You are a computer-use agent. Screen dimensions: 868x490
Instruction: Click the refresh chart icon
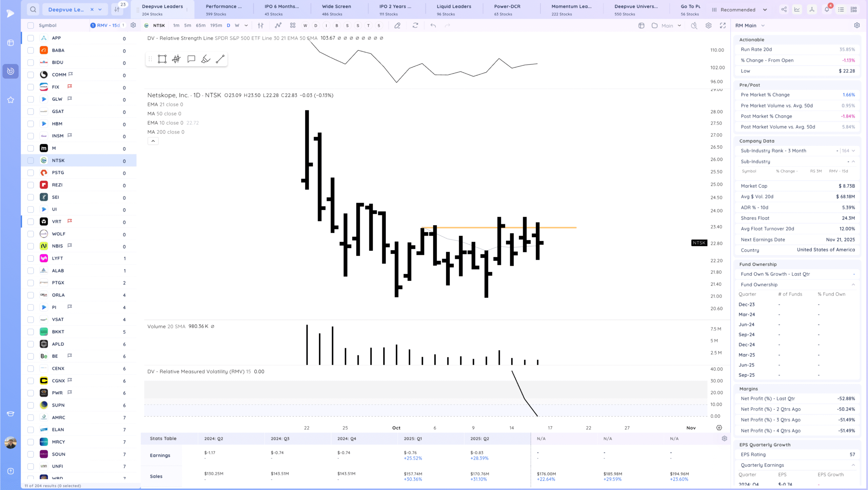point(415,25)
